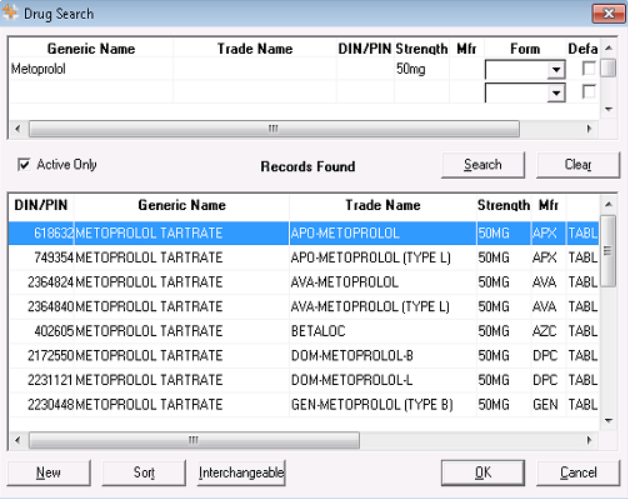Click the empty Trade Name criteria cell
This screenshot has height=499, width=628.
tap(255, 69)
